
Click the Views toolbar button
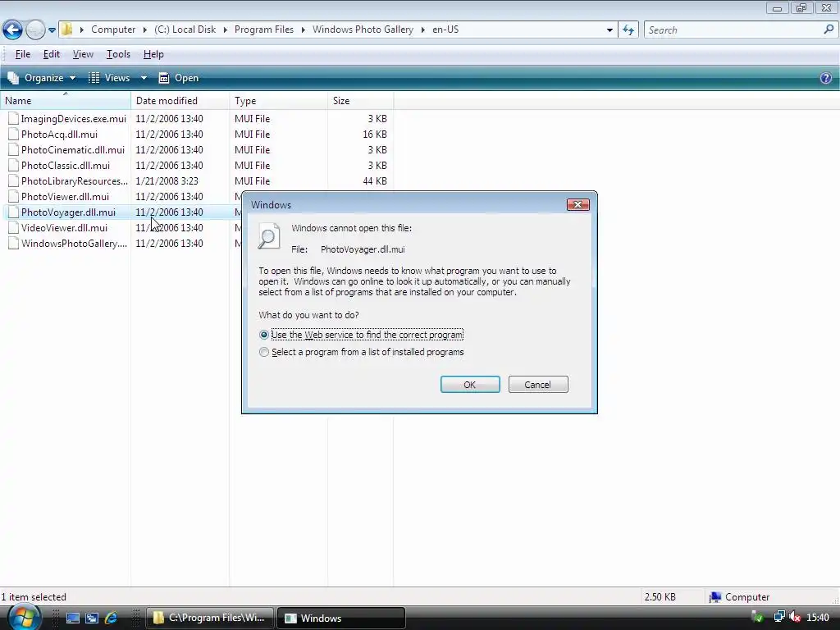[x=109, y=78]
